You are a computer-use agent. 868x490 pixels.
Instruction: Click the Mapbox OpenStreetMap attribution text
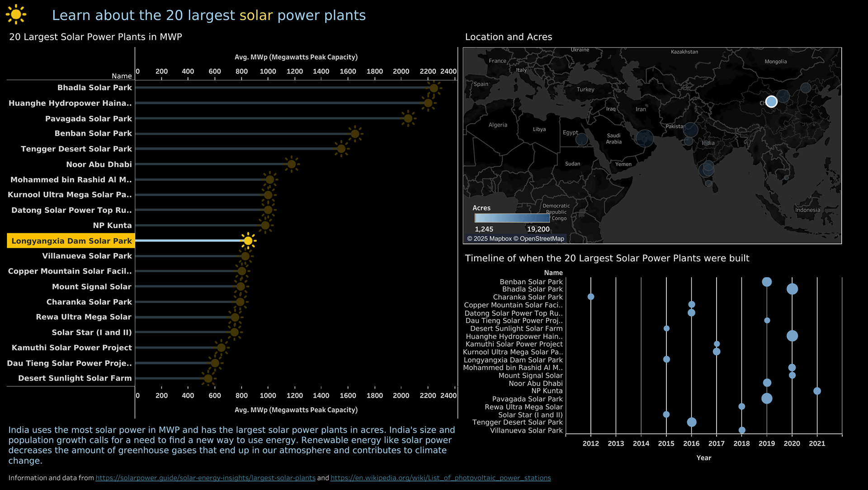tap(515, 239)
